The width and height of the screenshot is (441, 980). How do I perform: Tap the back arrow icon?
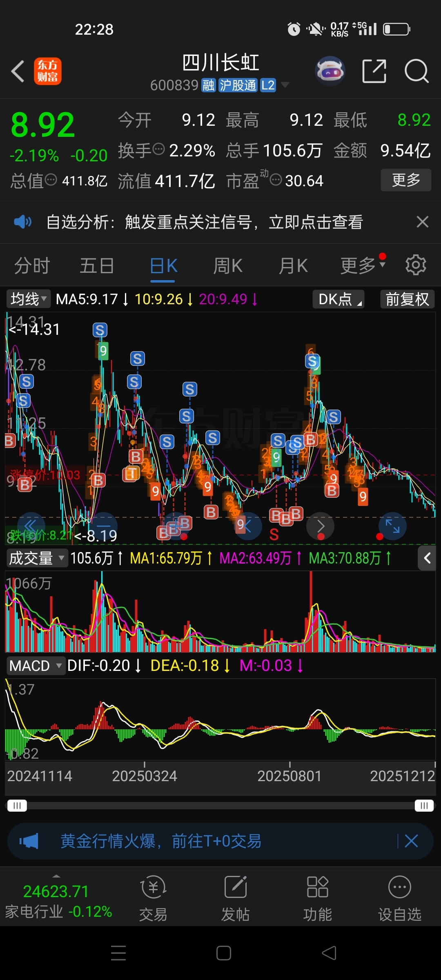(x=18, y=71)
